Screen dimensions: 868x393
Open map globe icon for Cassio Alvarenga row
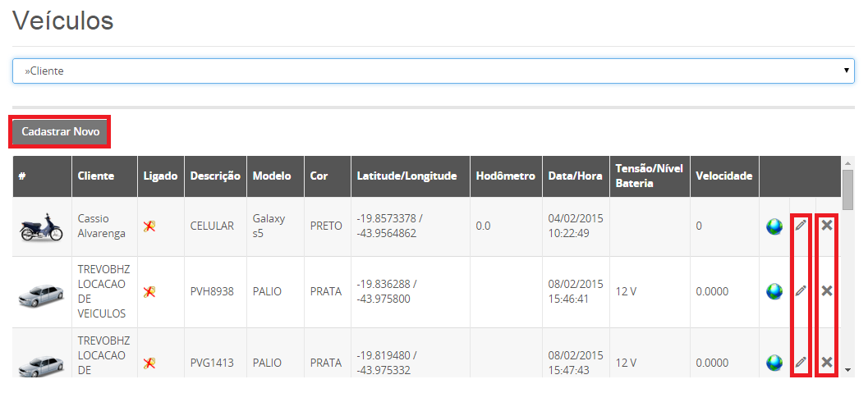tap(774, 226)
